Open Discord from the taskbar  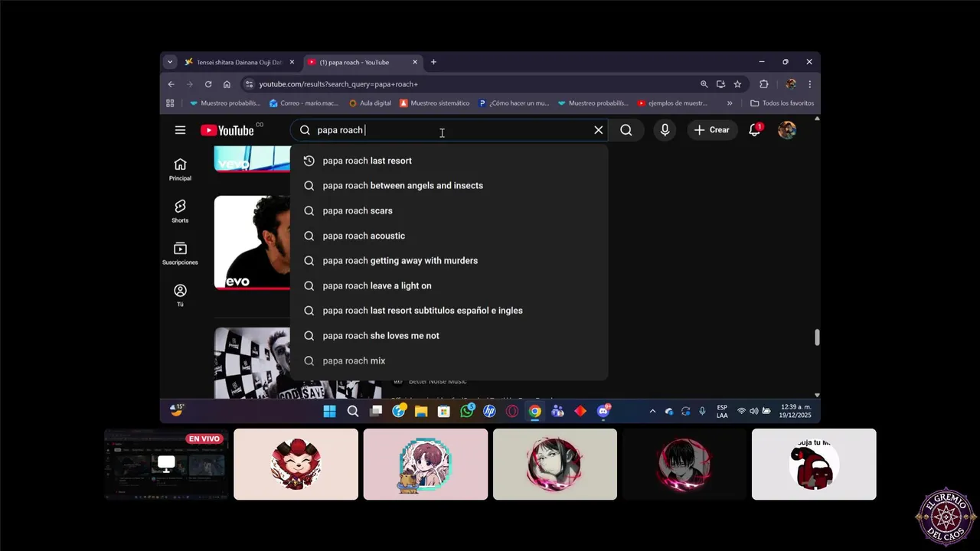coord(604,412)
